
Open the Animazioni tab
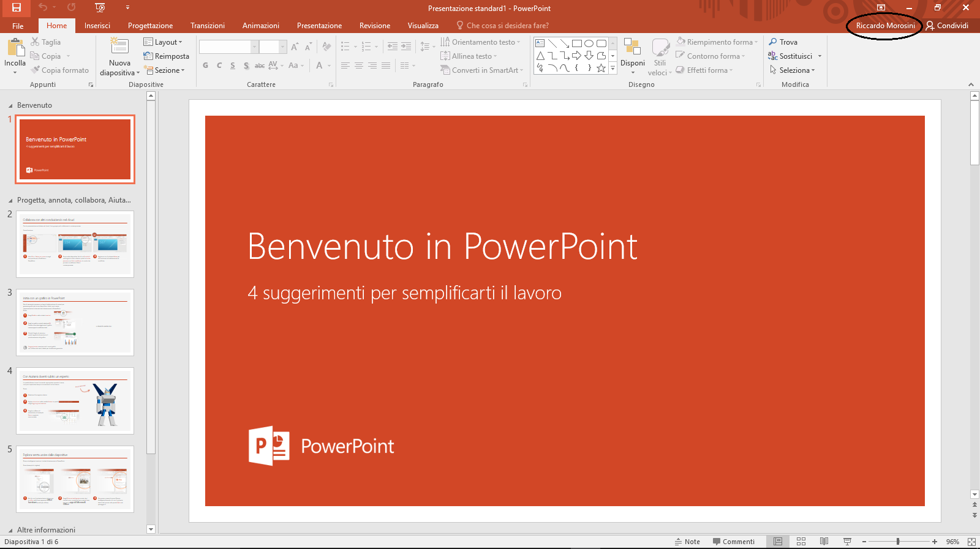261,26
